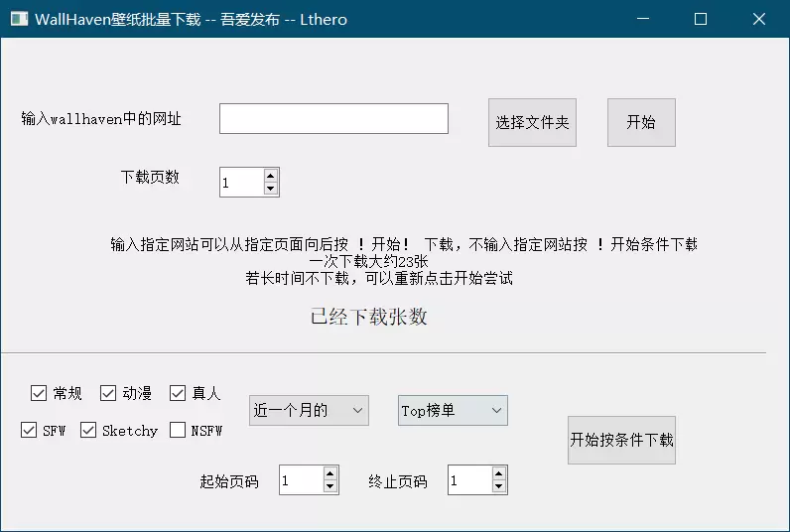
Task: Click the 开始 button
Action: point(641,122)
